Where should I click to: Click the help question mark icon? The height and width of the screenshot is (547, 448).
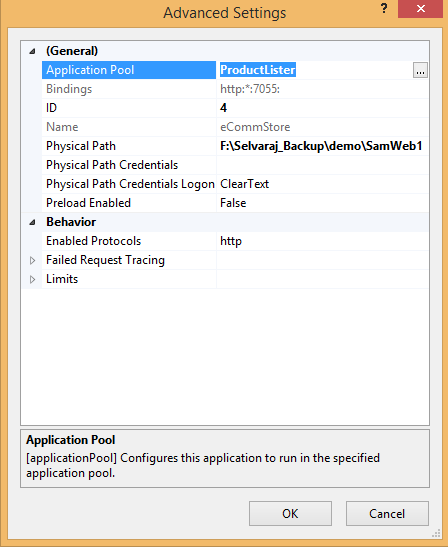pyautogui.click(x=384, y=8)
